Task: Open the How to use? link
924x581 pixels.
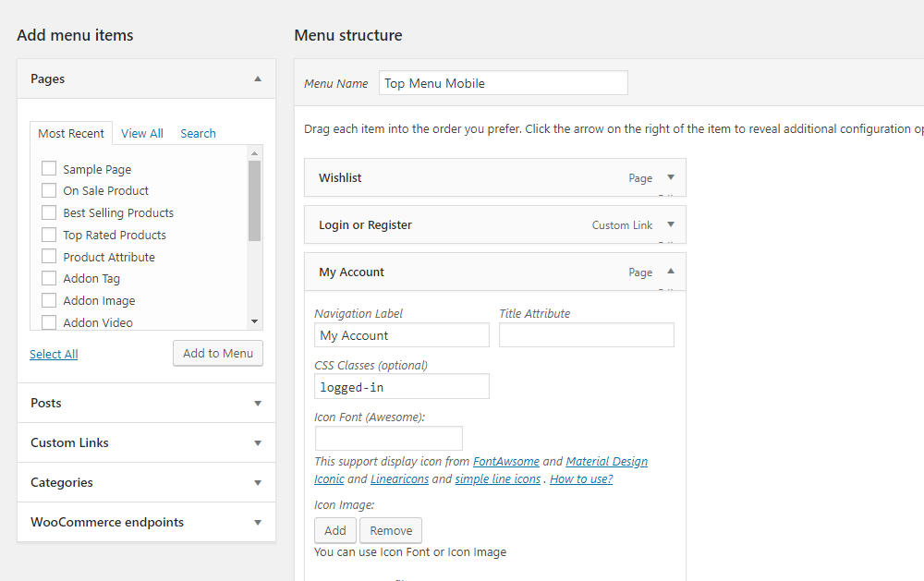Action: [581, 479]
